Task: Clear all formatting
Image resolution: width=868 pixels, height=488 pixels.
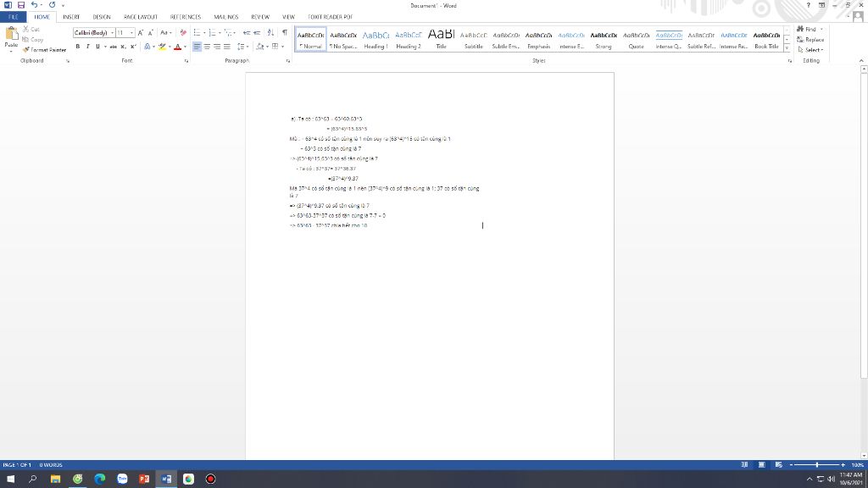Action: pos(183,33)
